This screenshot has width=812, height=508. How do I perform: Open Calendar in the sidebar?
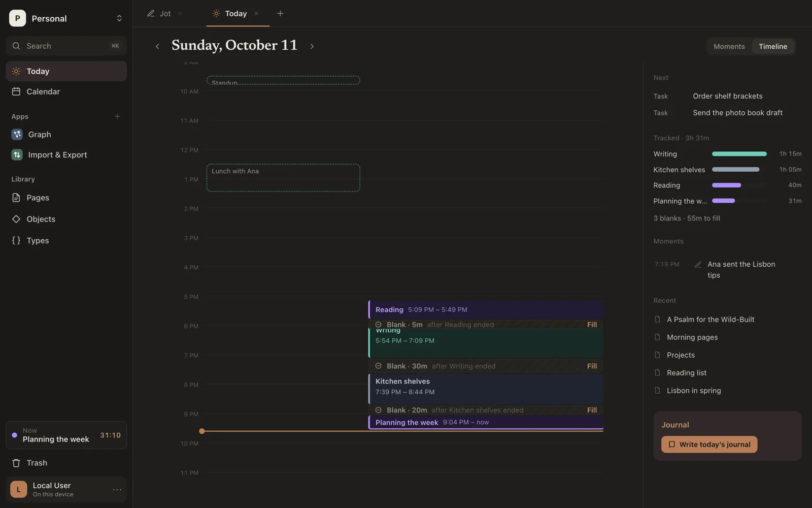(x=66, y=91)
